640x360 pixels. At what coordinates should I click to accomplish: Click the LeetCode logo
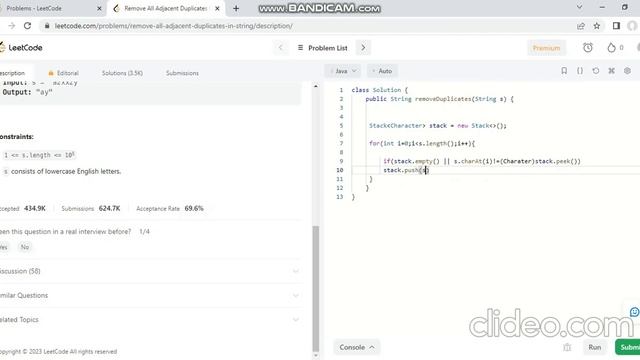click(x=21, y=48)
